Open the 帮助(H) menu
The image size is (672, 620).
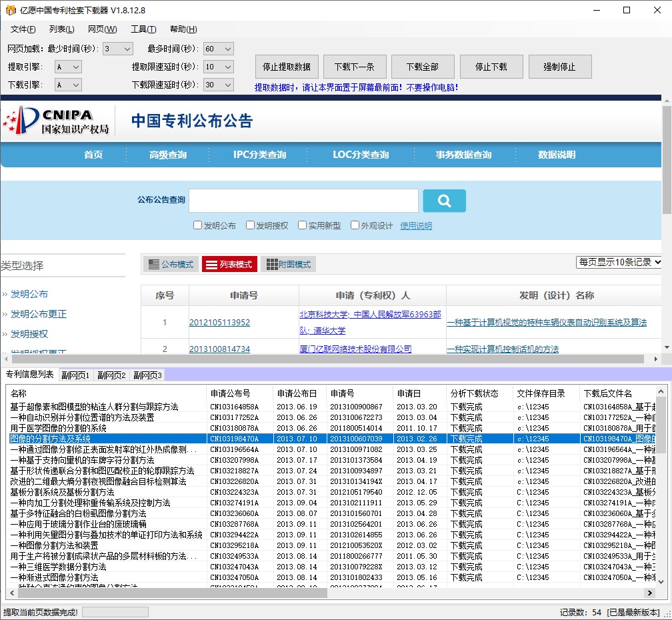pyautogui.click(x=183, y=29)
